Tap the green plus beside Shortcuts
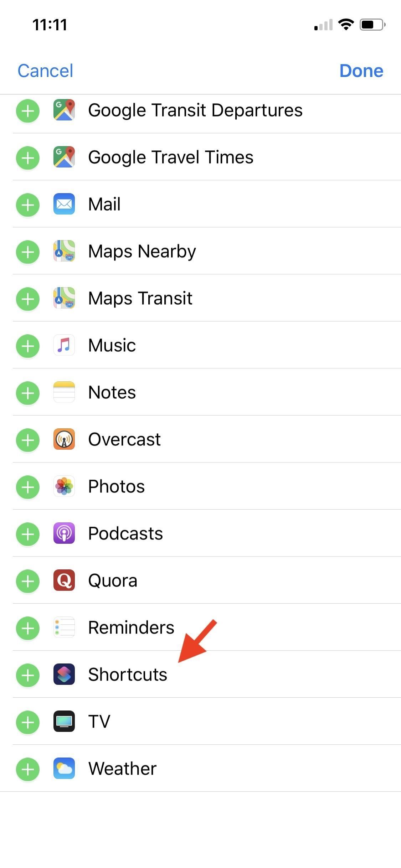Screen dimensions: 401x868 (28, 675)
